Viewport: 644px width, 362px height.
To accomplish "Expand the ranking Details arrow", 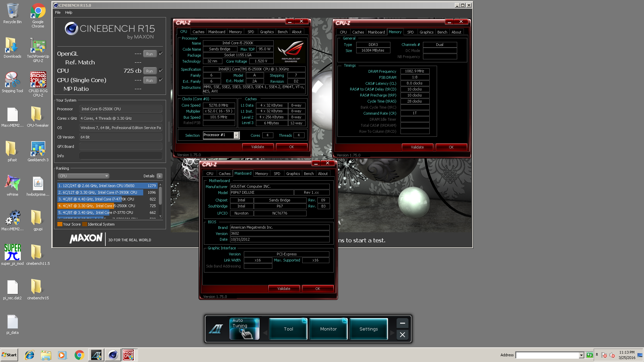I will click(x=160, y=176).
